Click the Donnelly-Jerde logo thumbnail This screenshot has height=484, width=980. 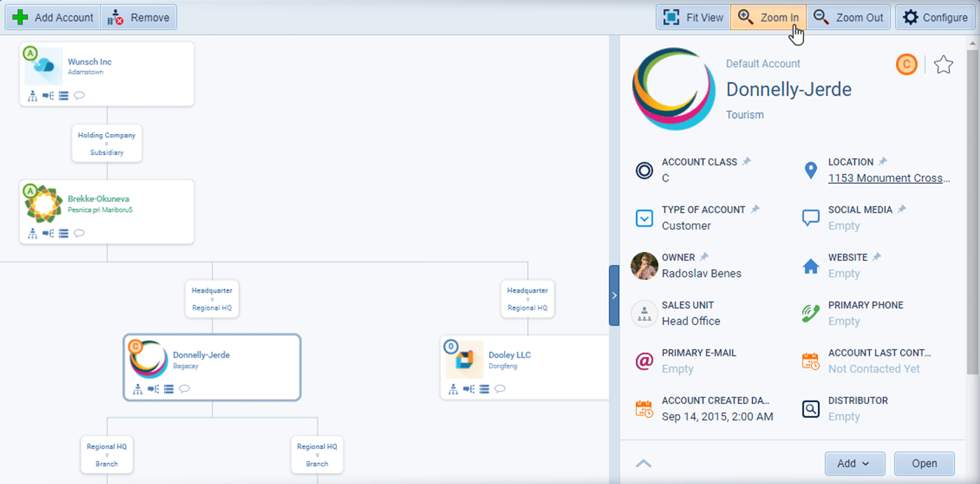674,89
